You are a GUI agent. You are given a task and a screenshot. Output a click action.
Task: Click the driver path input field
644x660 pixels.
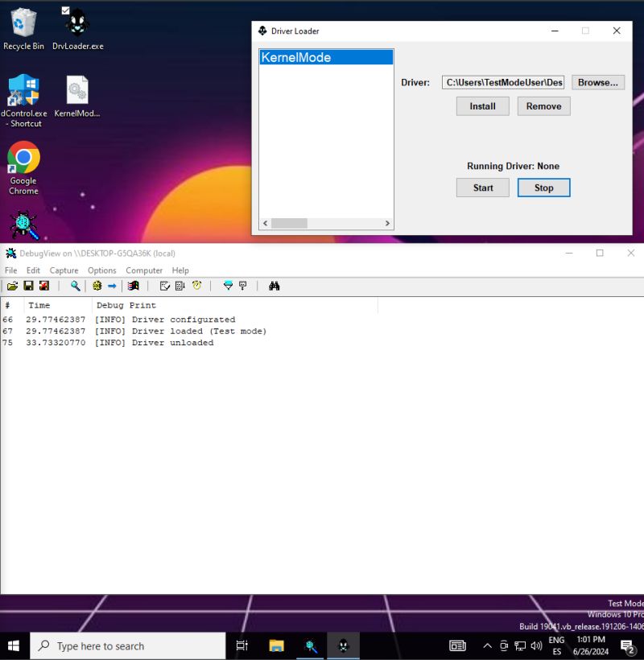click(x=503, y=82)
